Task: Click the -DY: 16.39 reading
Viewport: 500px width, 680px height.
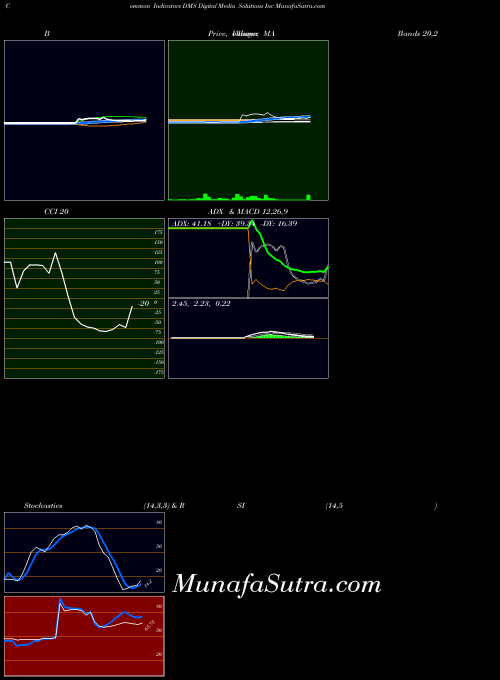Action: pyautogui.click(x=280, y=224)
